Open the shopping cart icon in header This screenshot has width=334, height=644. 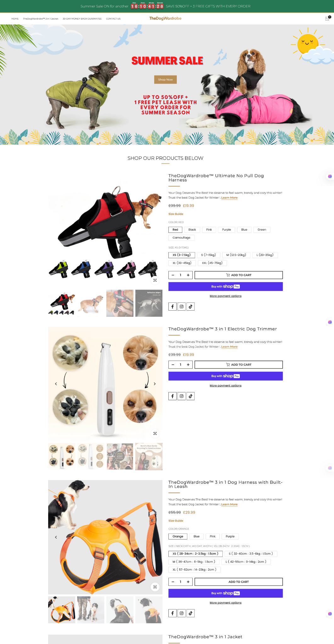(x=327, y=19)
